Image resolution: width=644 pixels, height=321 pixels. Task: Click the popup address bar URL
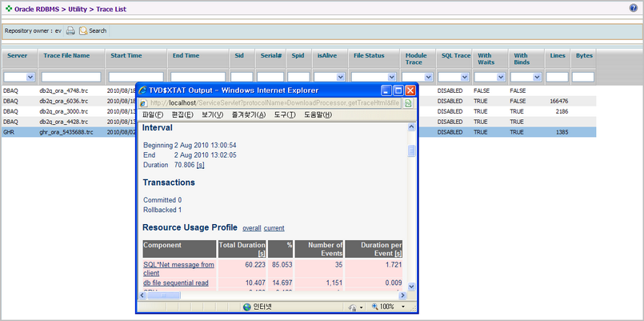[274, 103]
